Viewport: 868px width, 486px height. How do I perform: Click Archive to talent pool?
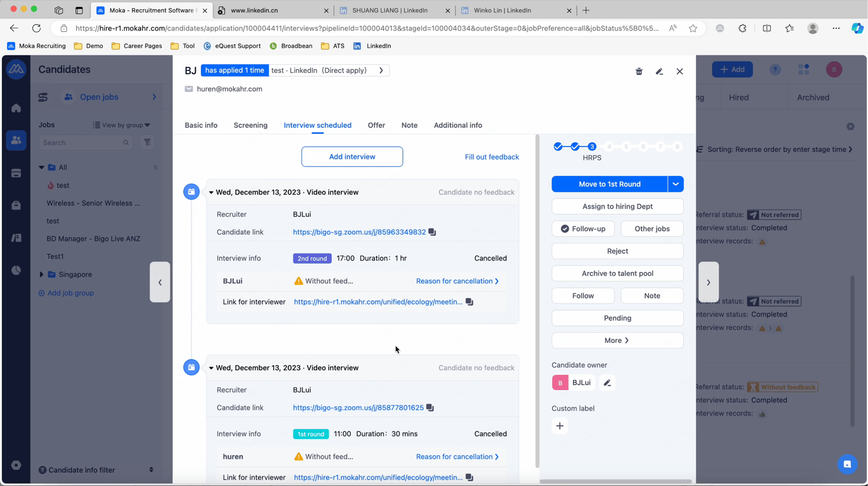tap(618, 273)
